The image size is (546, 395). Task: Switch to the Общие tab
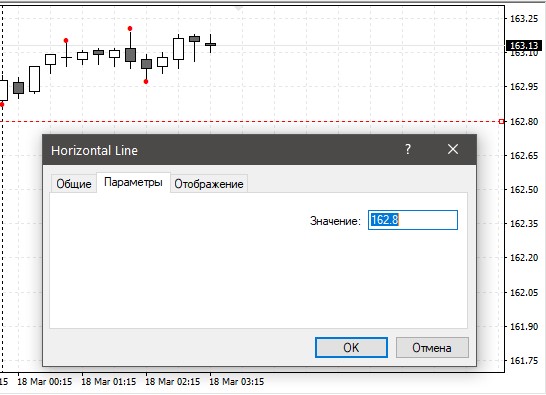pos(73,184)
